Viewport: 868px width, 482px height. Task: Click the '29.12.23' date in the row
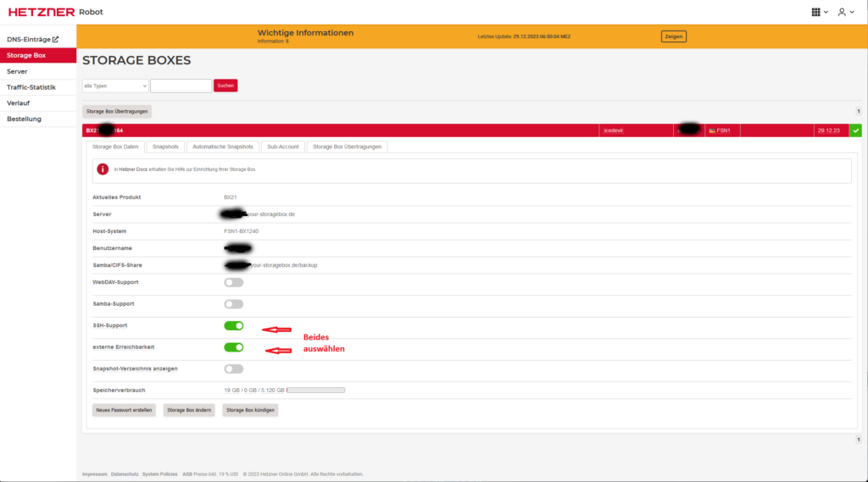829,130
